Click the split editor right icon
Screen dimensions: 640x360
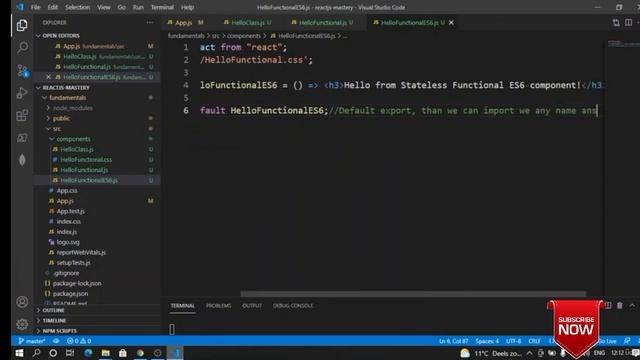click(x=629, y=22)
